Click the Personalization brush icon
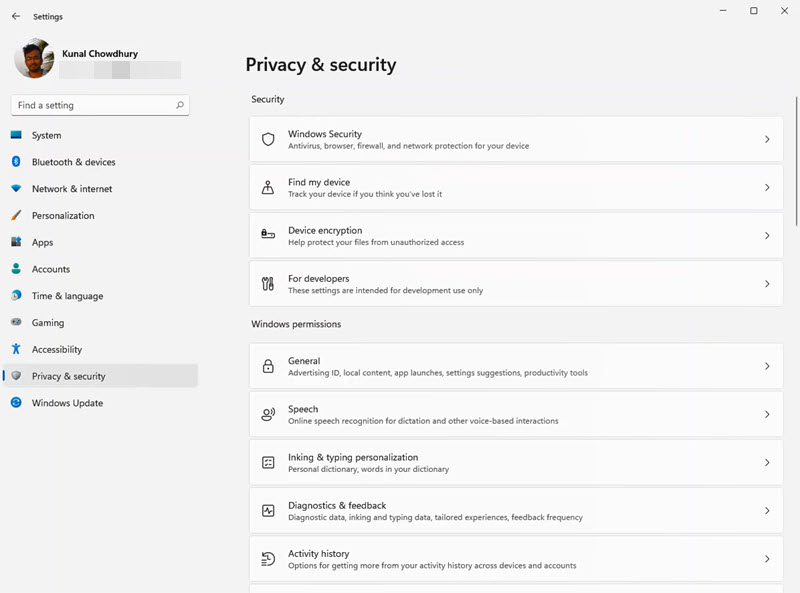Image resolution: width=800 pixels, height=593 pixels. click(16, 215)
